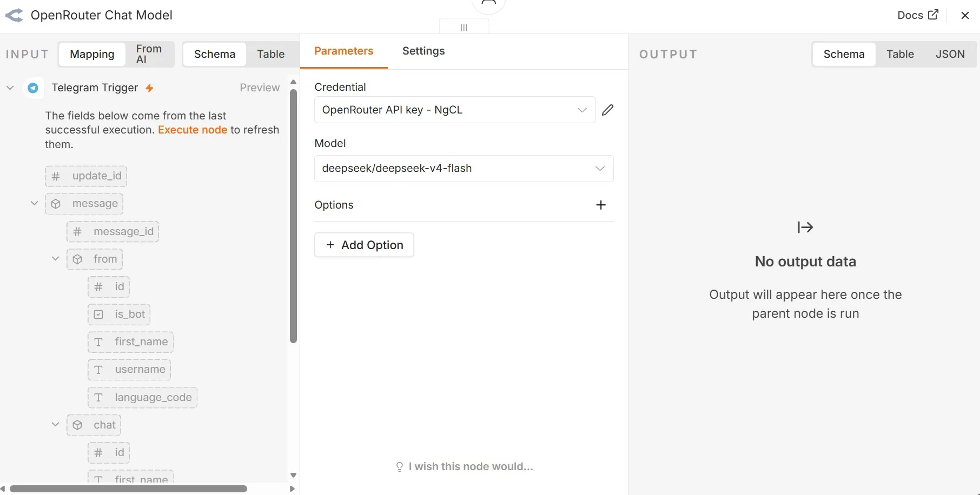
Task: Select the is_bot field pill
Action: (119, 315)
